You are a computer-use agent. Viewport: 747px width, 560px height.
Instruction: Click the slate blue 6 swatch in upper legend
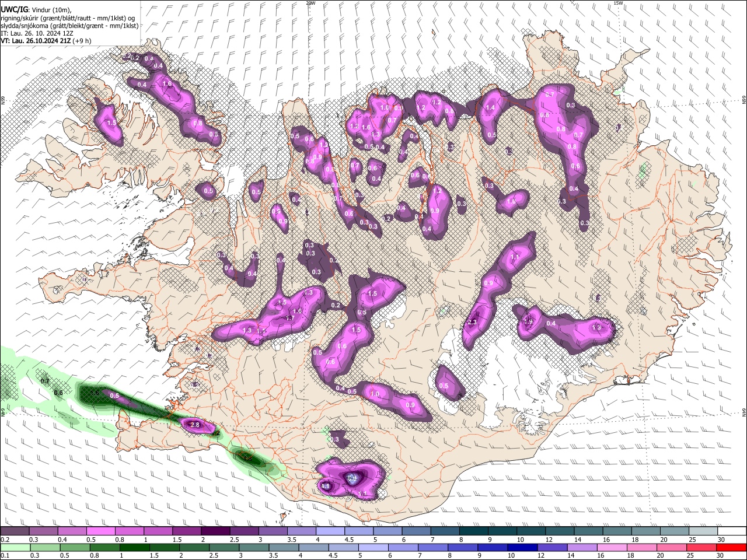pos(417,531)
